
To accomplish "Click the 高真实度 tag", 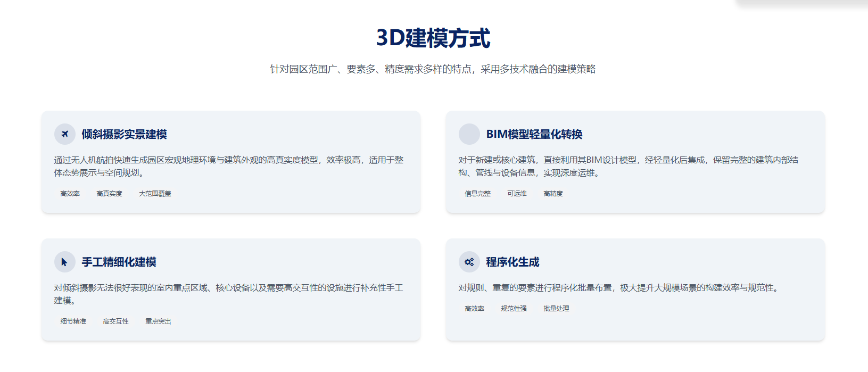I will point(110,194).
